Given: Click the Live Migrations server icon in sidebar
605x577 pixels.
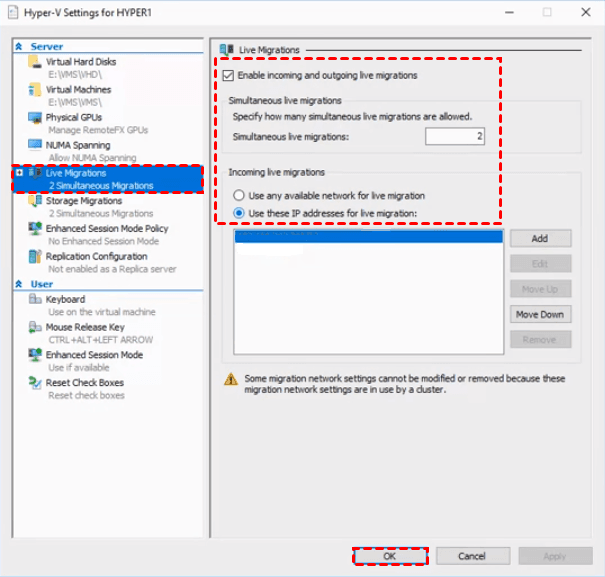Looking at the screenshot, I should (x=35, y=173).
